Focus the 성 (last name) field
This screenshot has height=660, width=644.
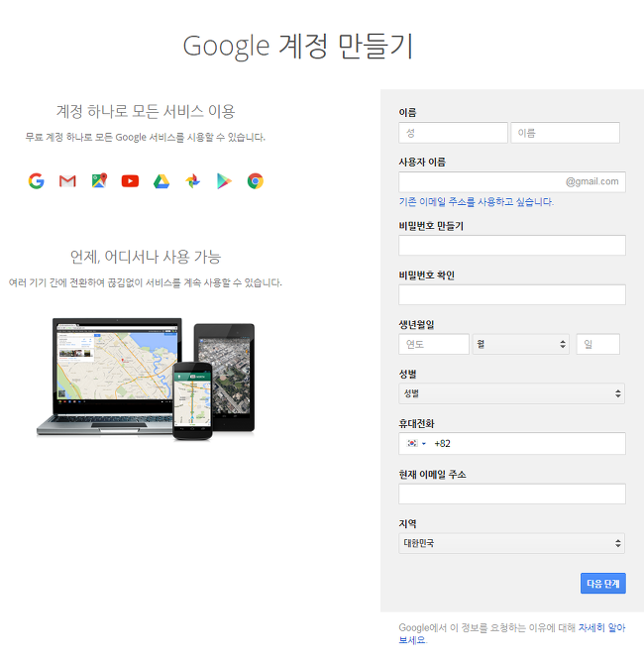point(453,133)
